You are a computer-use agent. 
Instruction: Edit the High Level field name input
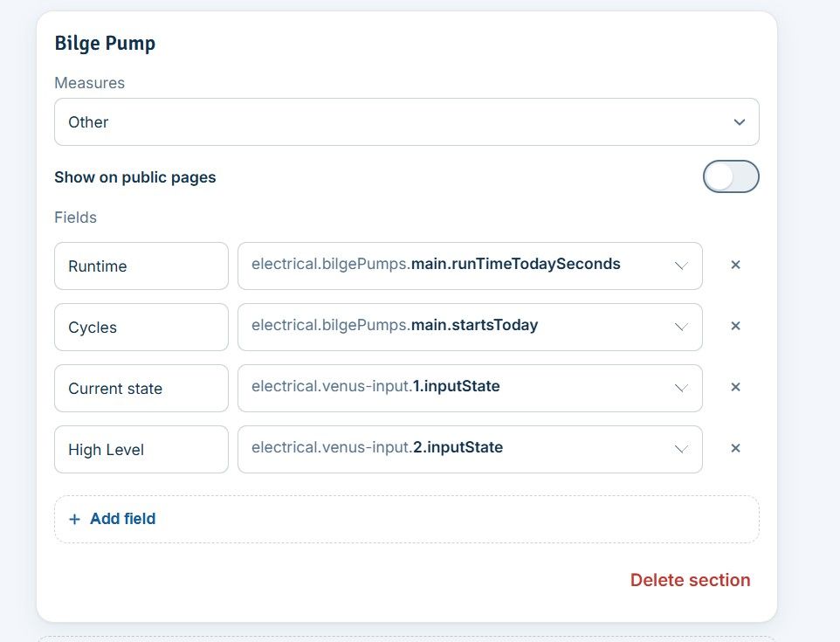point(141,449)
